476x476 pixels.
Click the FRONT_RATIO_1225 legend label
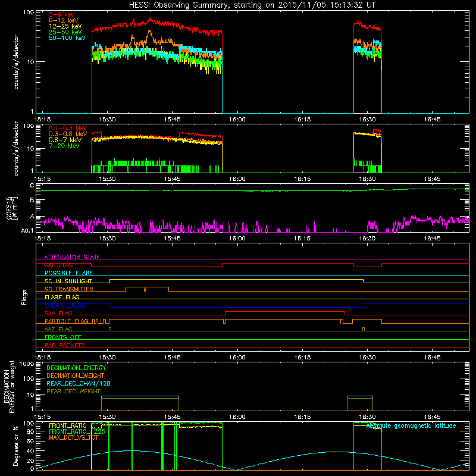click(x=77, y=431)
